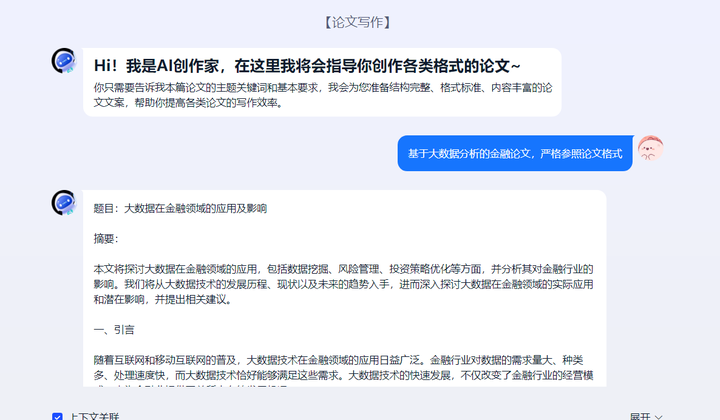Click the AI bot avatar beside the paper reply
The width and height of the screenshot is (720, 420).
[64, 203]
